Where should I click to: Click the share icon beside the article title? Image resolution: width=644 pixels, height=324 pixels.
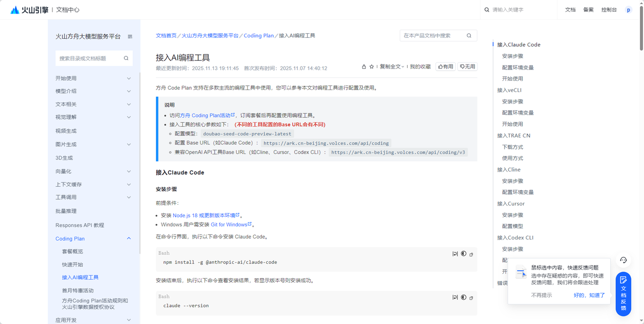[364, 66]
